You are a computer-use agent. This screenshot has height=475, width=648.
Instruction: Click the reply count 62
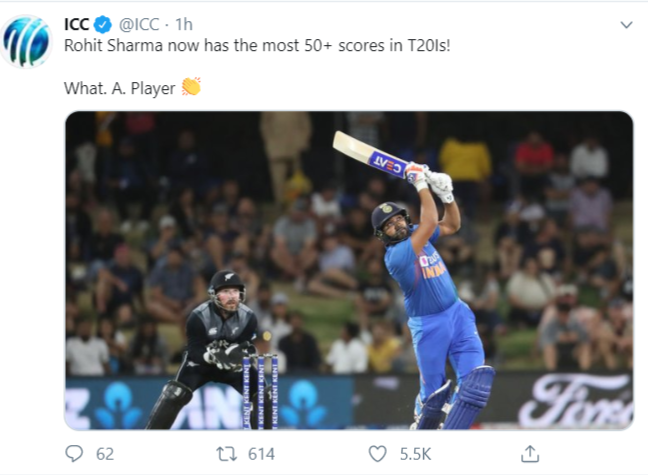click(x=105, y=454)
